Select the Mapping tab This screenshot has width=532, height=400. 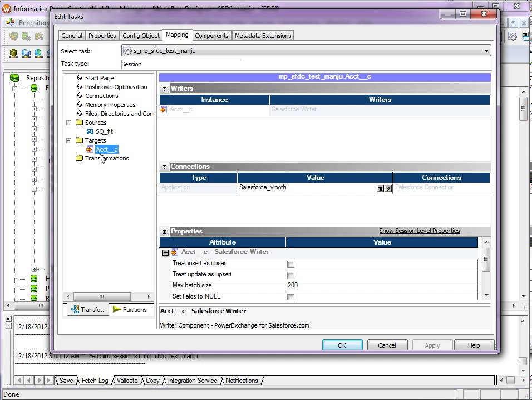click(177, 35)
